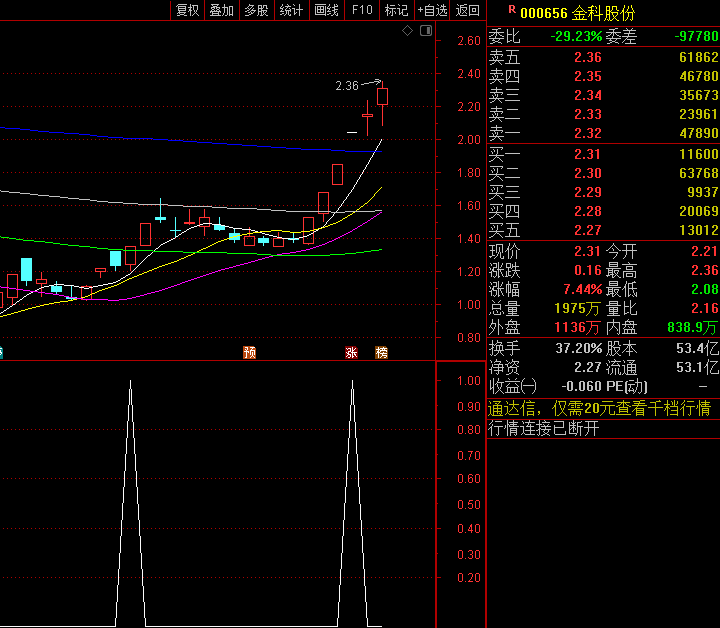Click the 收益(一) -0.060 value
Screen dimensions: 720x628
pos(581,387)
